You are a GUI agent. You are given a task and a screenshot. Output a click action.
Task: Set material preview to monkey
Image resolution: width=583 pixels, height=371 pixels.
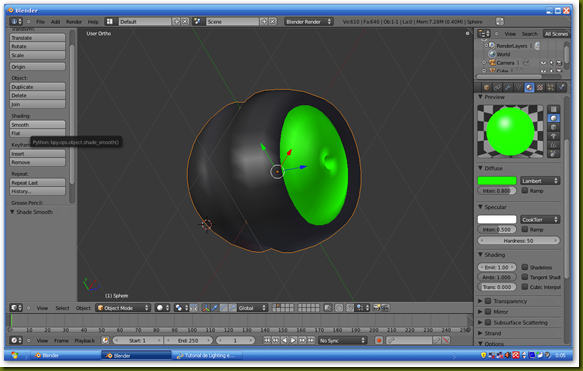tap(553, 136)
